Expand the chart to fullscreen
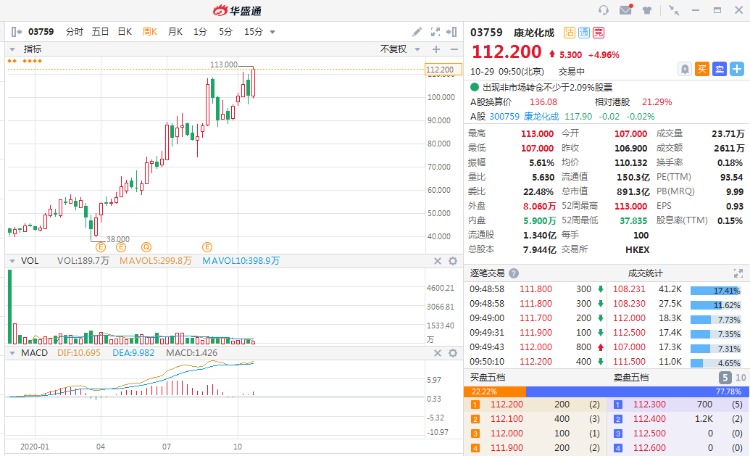750x456 pixels. [x=435, y=32]
